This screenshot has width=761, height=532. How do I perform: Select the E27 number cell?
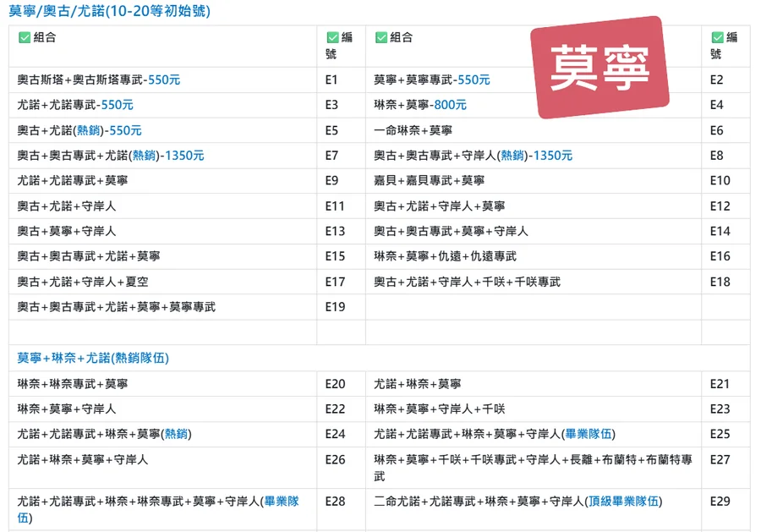tap(720, 459)
